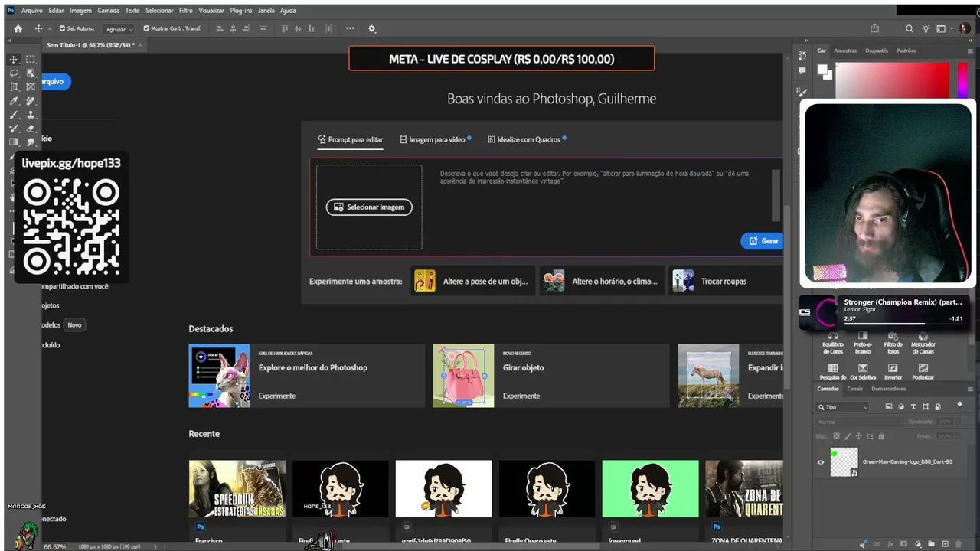The width and height of the screenshot is (980, 551).
Task: Open the Agrupar dropdown in options bar
Action: 119,29
